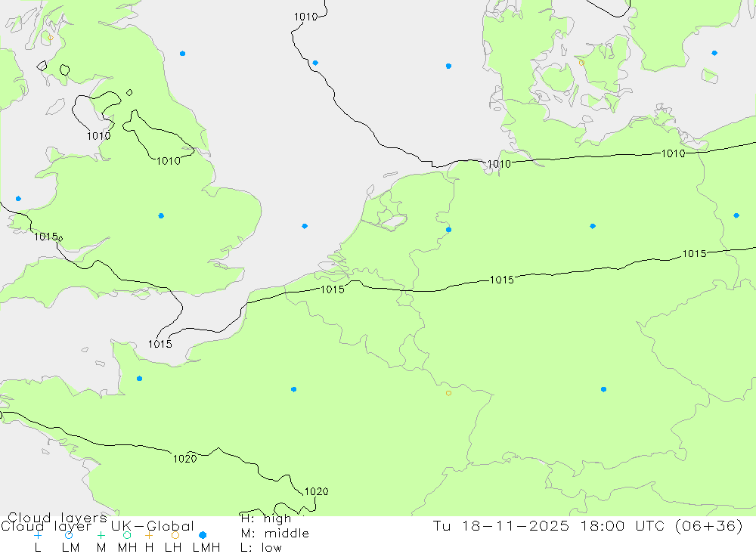Click the 1010 label on the German North Sea coast
Image resolution: width=756 pixels, height=554 pixels.
pyautogui.click(x=499, y=164)
